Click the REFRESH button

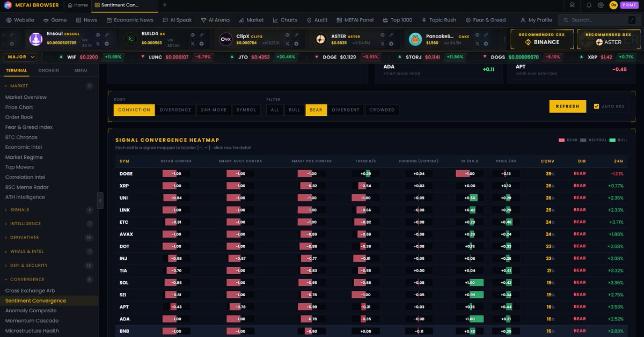tap(568, 106)
